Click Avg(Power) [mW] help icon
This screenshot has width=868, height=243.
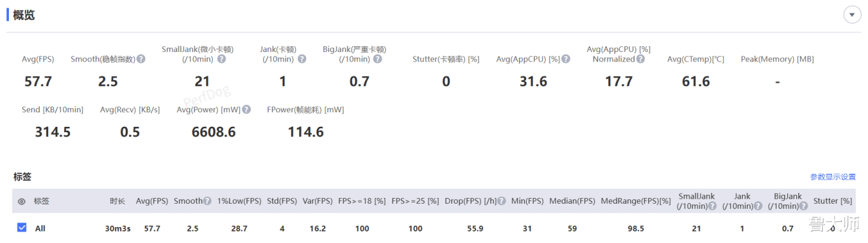pos(246,110)
